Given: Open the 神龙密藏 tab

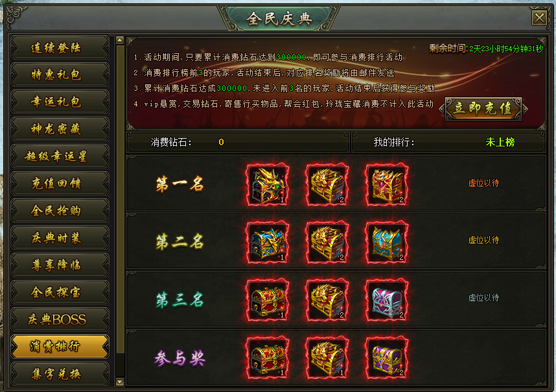Looking at the screenshot, I should pyautogui.click(x=60, y=129).
